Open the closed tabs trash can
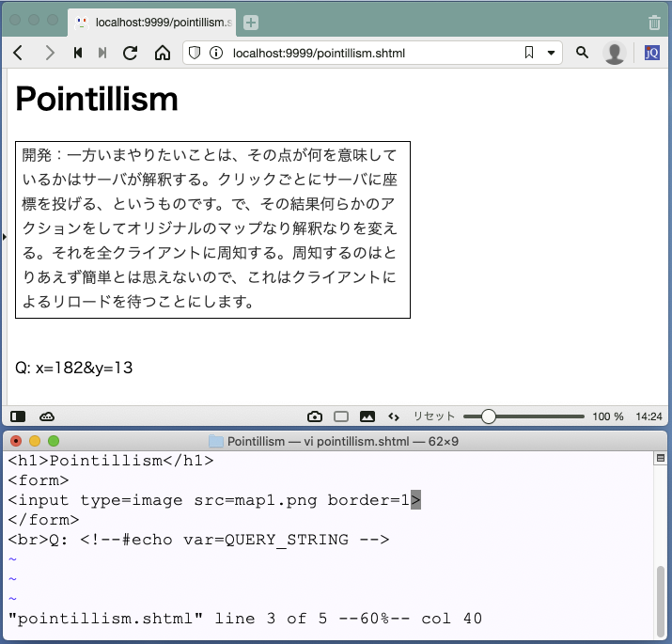 [x=654, y=22]
